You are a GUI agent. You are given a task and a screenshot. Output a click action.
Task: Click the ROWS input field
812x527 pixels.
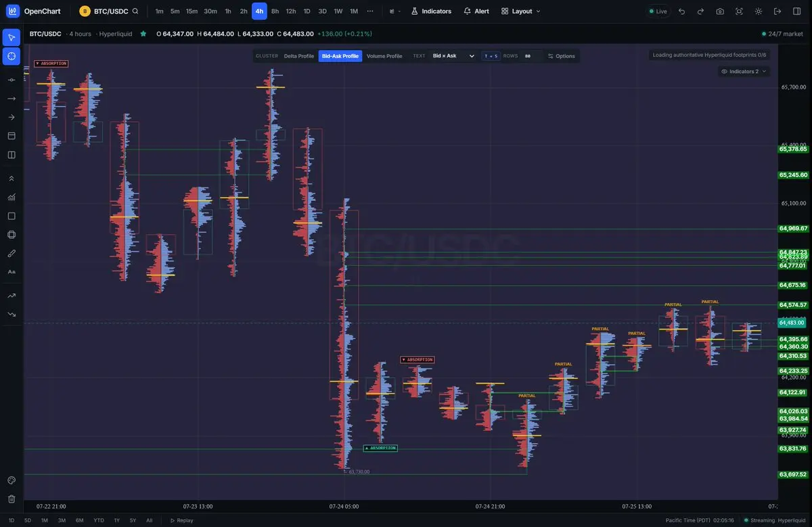pyautogui.click(x=531, y=56)
